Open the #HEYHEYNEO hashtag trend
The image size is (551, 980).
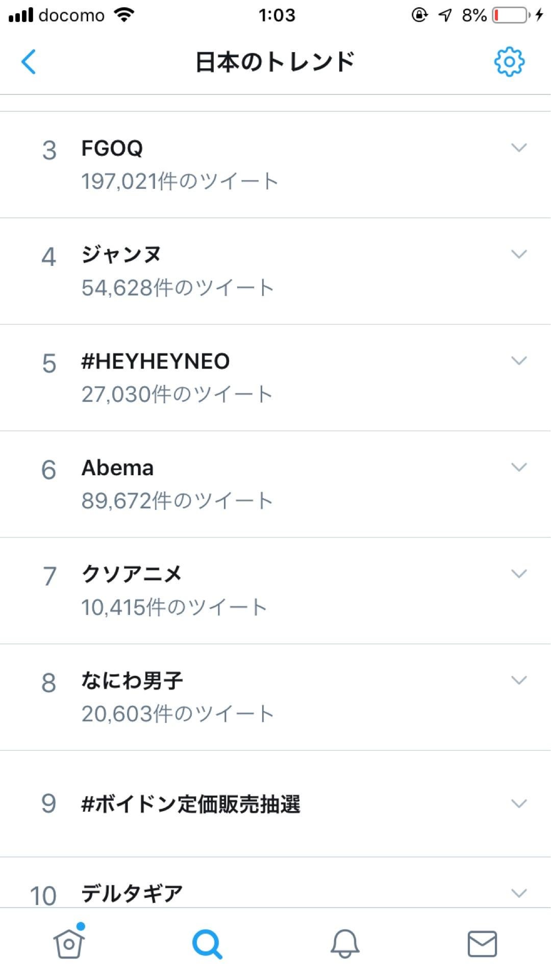click(x=275, y=378)
